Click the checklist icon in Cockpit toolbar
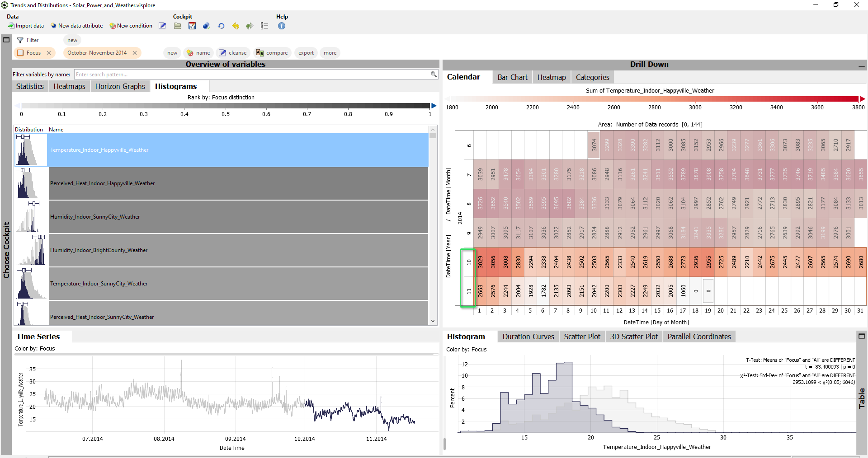Screen dimensions: 868x458 (264, 26)
